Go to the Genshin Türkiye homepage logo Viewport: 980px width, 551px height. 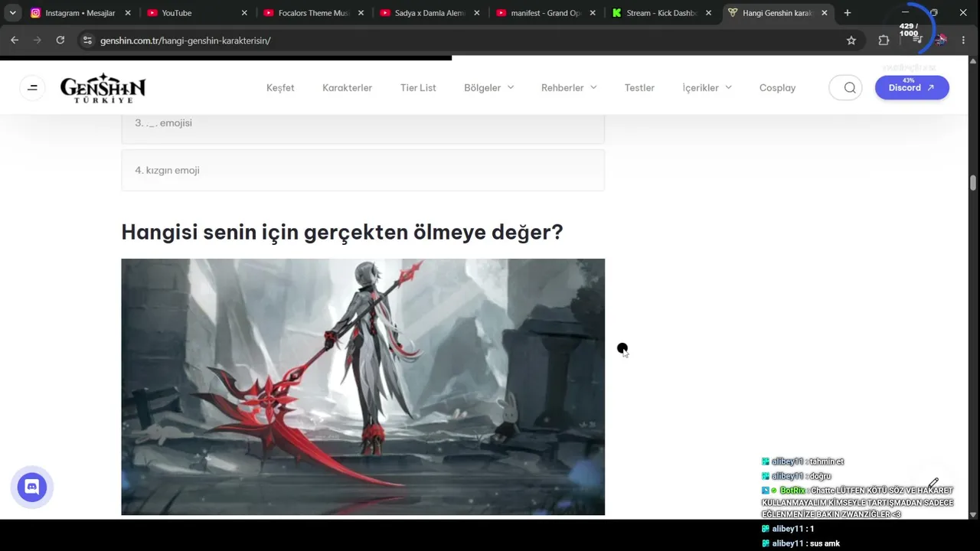(x=103, y=88)
